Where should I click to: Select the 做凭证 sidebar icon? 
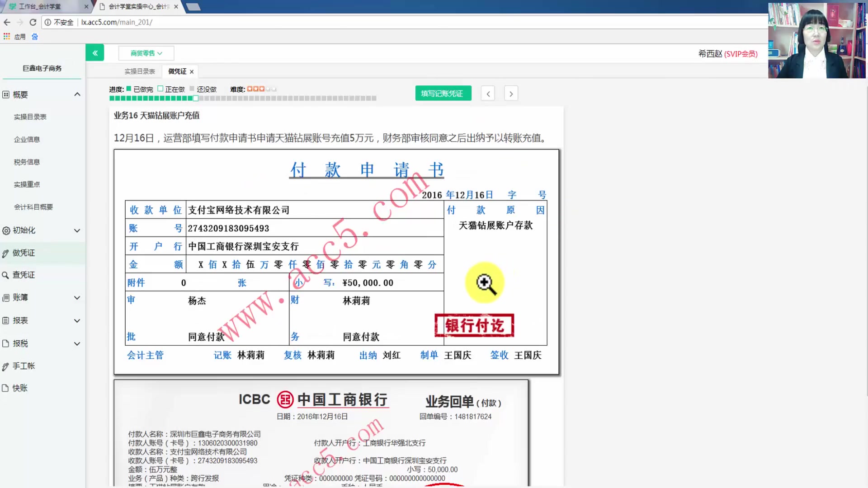point(5,253)
